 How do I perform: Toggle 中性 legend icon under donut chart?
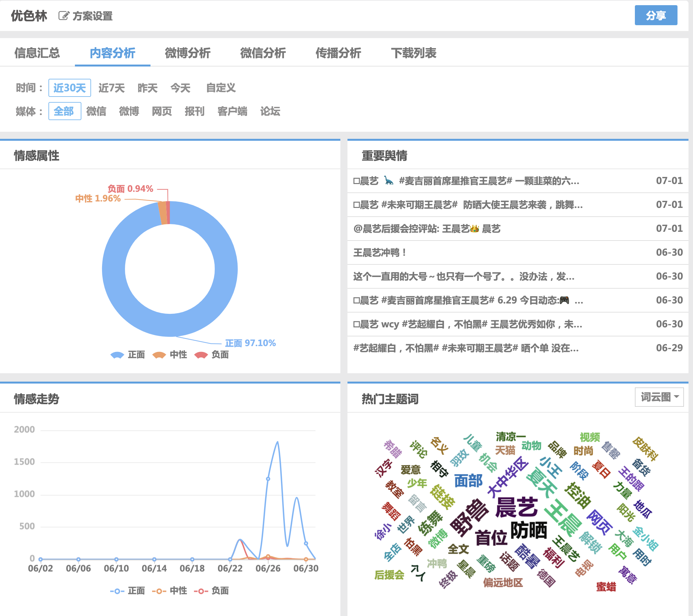pos(159,354)
